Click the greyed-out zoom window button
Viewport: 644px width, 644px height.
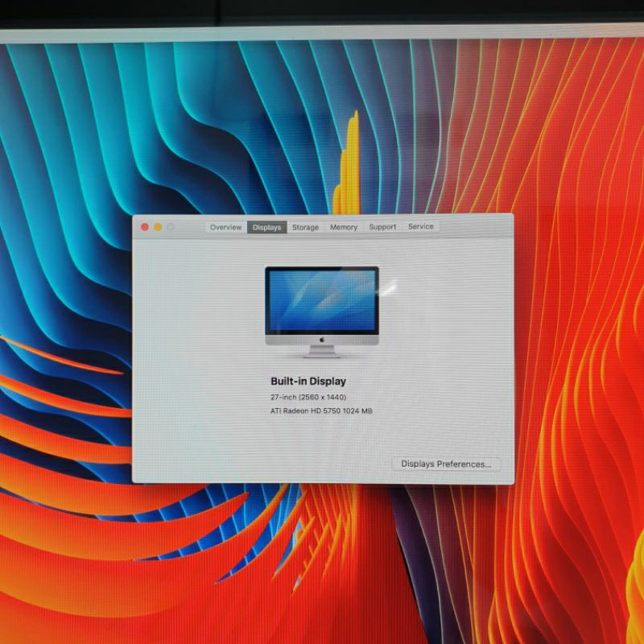[x=171, y=227]
